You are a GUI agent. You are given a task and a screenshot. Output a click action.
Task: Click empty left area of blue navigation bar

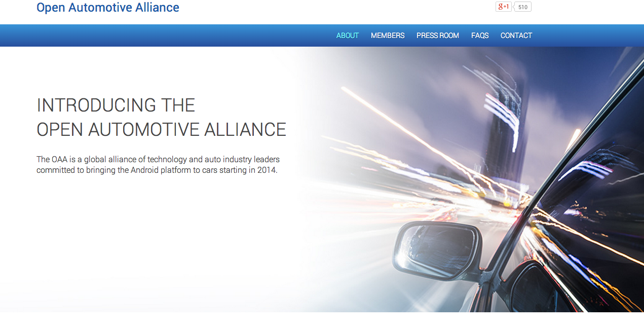coord(152,35)
